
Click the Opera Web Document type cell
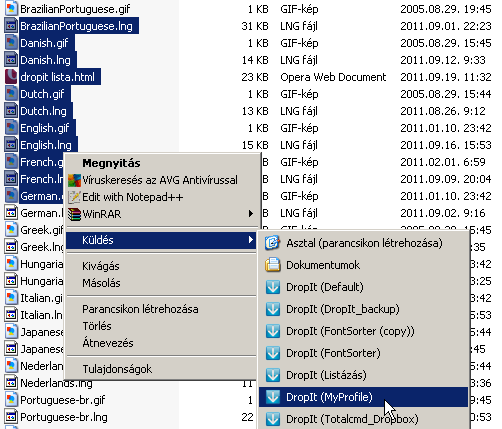pyautogui.click(x=333, y=77)
